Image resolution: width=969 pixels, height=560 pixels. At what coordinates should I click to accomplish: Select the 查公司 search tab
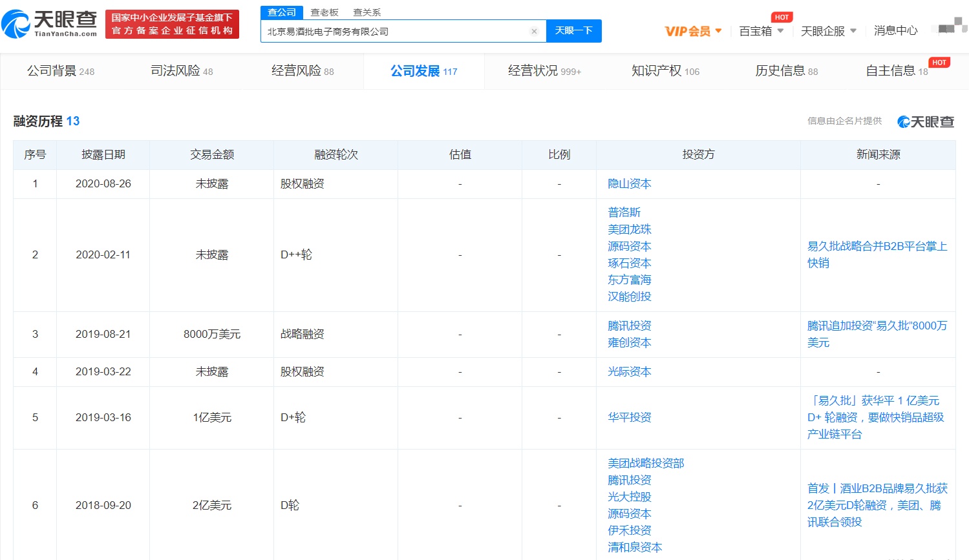pyautogui.click(x=282, y=12)
